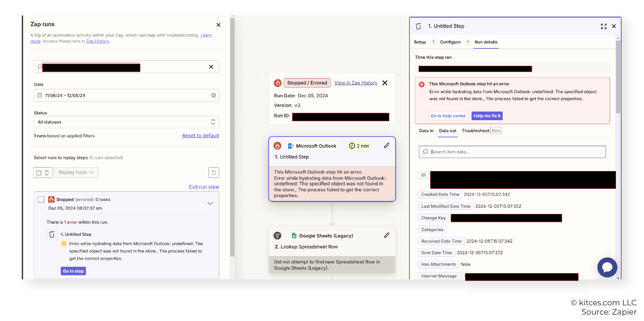Switch to the Data out tab
Image resolution: width=644 pixels, height=321 pixels.
447,131
